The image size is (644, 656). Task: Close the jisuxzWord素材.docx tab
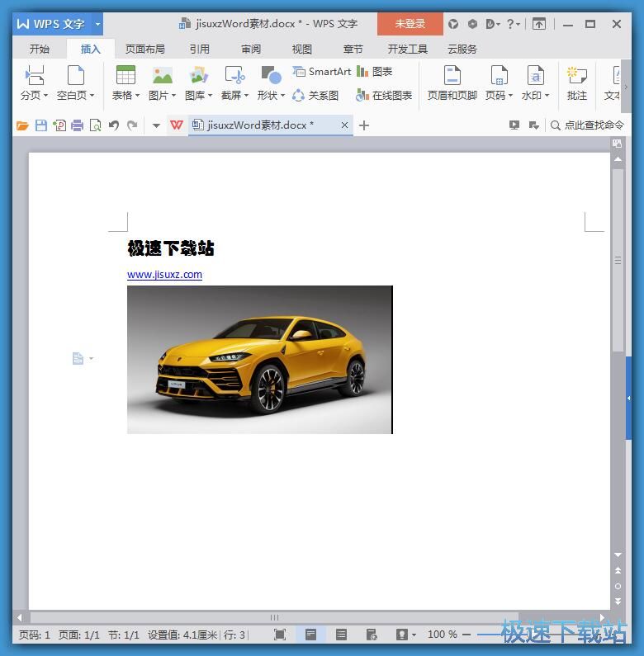(344, 125)
